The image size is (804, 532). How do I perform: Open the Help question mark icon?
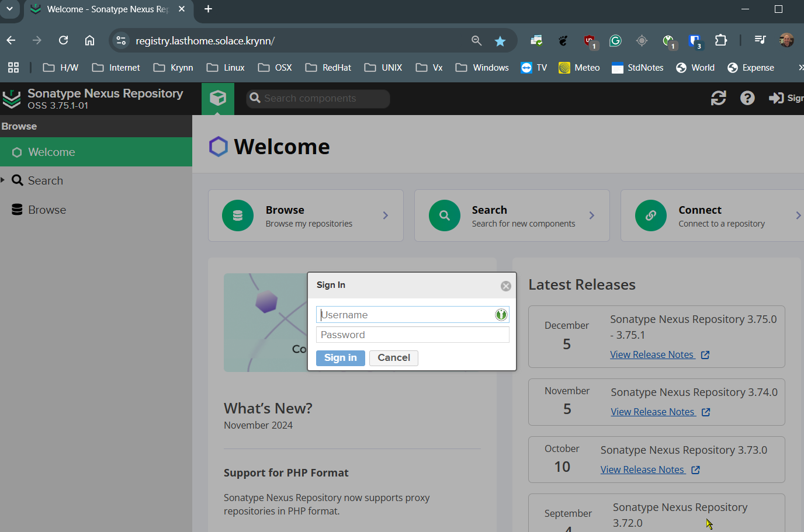(747, 98)
